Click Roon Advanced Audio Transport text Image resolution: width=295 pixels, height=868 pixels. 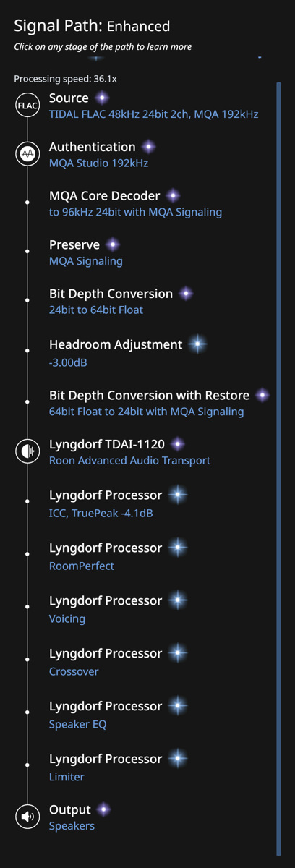[129, 460]
